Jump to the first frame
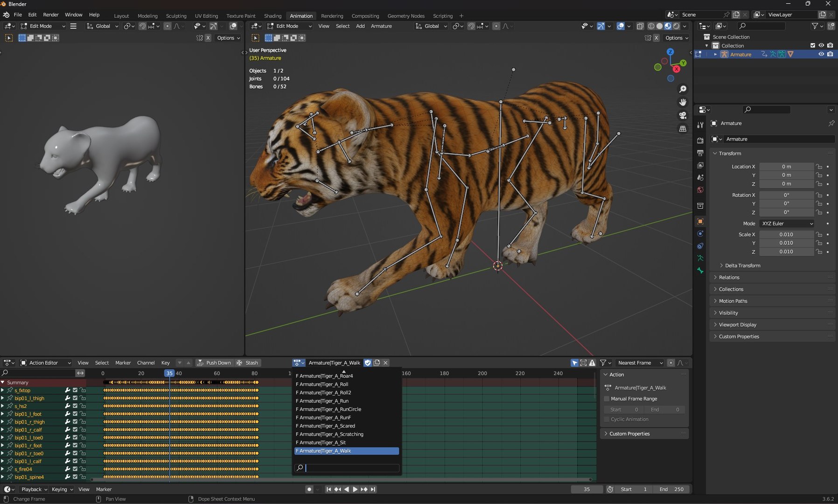This screenshot has height=504, width=838. point(328,489)
